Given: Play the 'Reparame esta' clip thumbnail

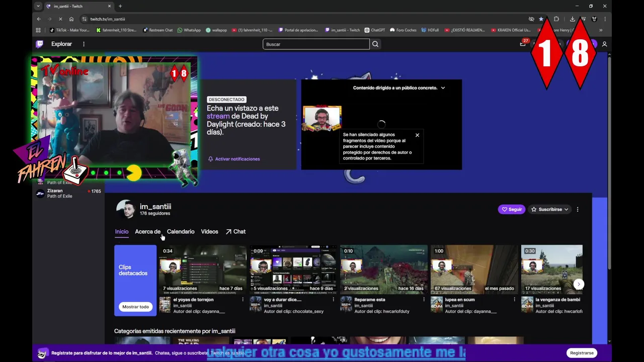Looking at the screenshot, I should (x=384, y=269).
